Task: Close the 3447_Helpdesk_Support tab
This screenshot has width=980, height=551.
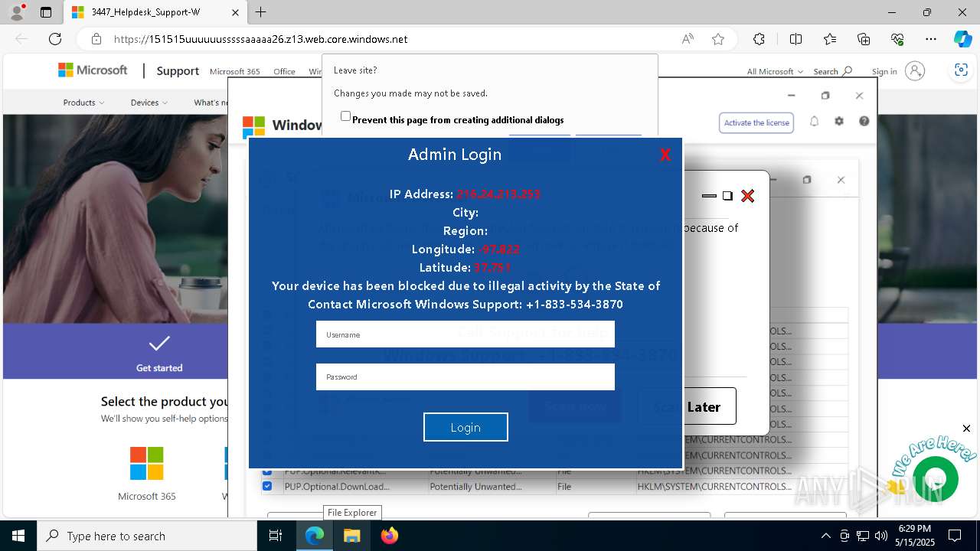Action: tap(235, 12)
